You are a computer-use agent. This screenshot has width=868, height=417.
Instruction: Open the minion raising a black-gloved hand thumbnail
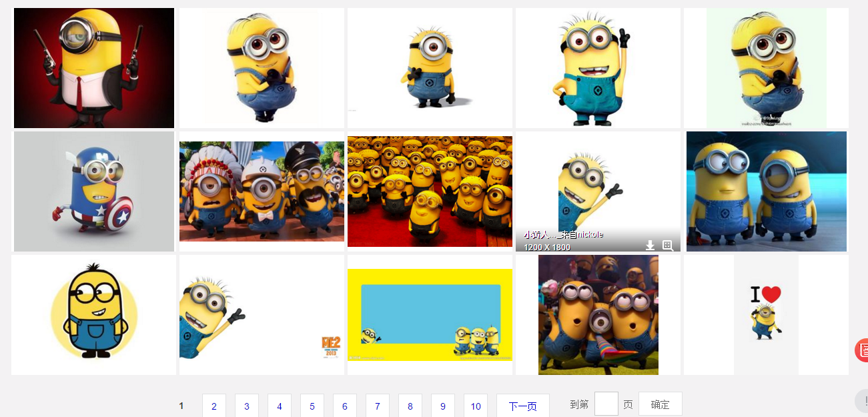(x=598, y=68)
